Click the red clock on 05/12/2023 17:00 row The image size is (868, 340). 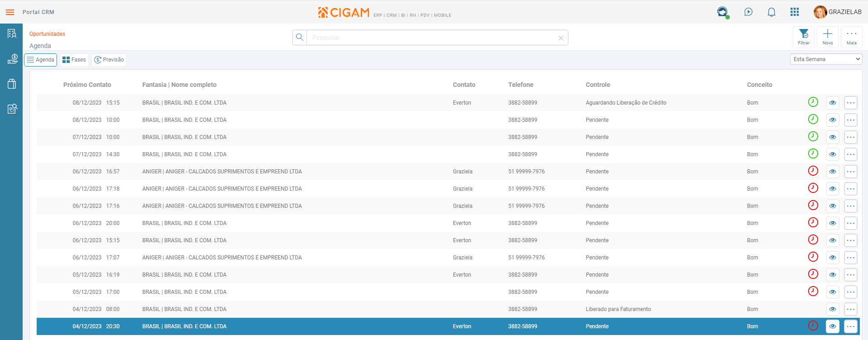click(x=813, y=291)
